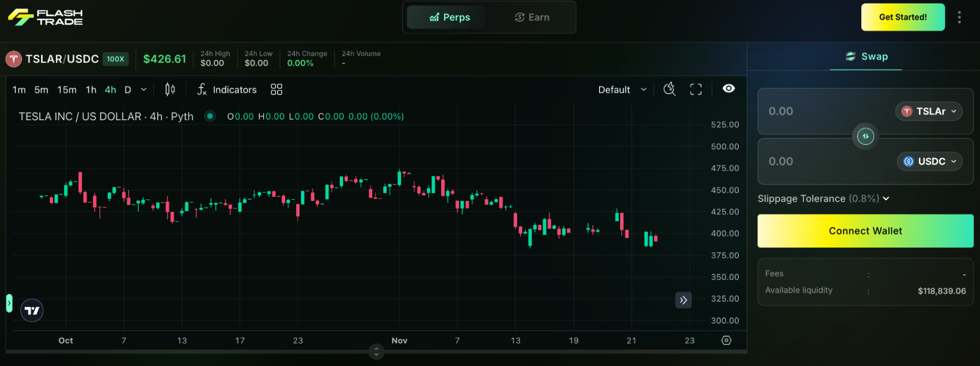This screenshot has width=980, height=366.
Task: Click the Get Started! button
Action: pos(903,17)
